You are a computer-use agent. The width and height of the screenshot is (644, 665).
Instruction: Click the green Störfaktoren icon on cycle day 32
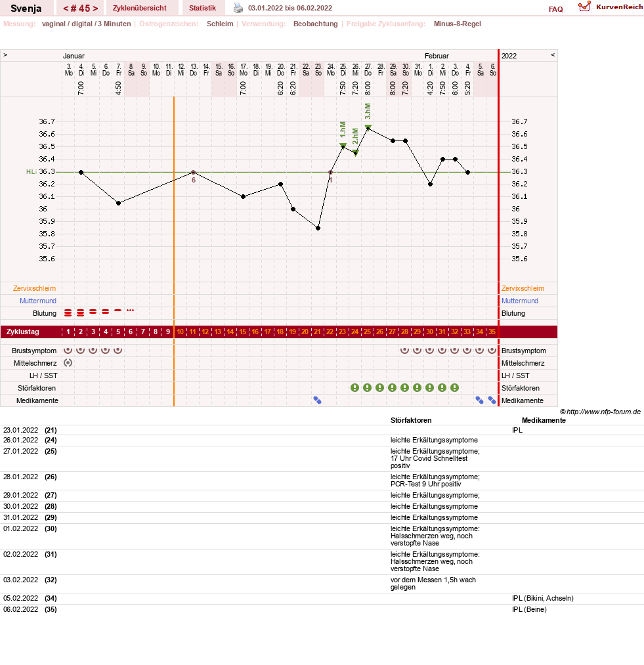point(454,387)
